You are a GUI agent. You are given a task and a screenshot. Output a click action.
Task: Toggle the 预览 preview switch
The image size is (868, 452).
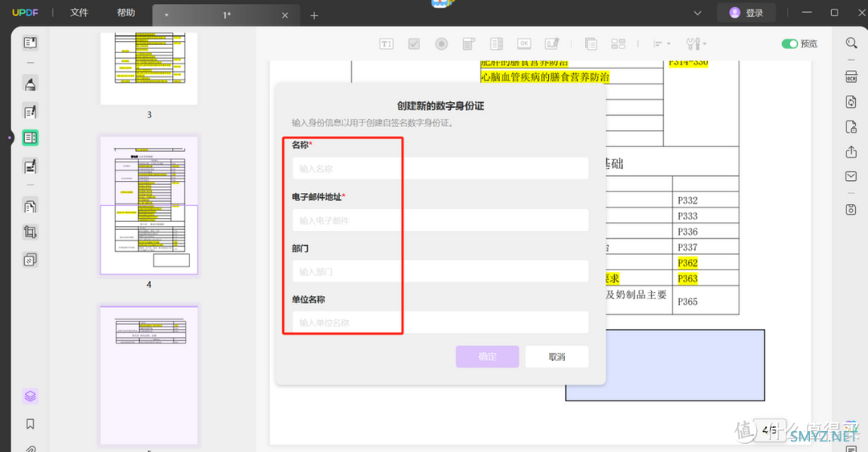click(x=789, y=43)
